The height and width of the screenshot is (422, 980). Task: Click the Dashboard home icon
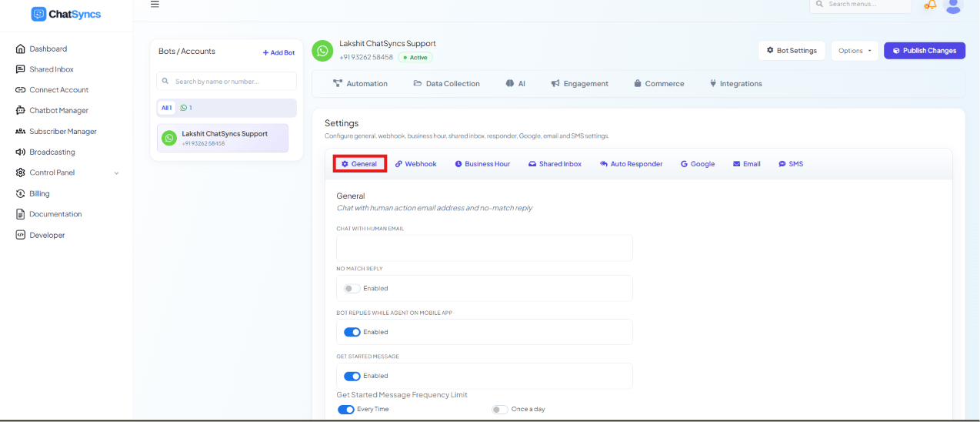point(21,49)
